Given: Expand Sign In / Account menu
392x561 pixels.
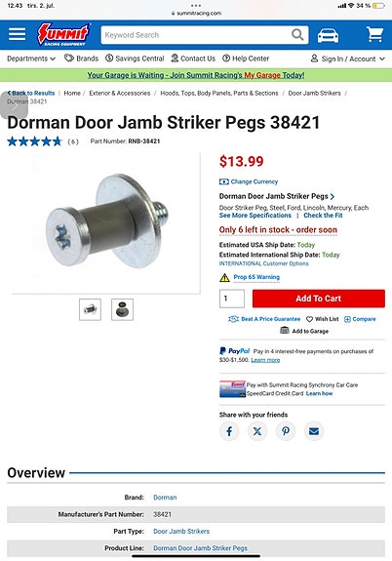Looking at the screenshot, I should 348,59.
